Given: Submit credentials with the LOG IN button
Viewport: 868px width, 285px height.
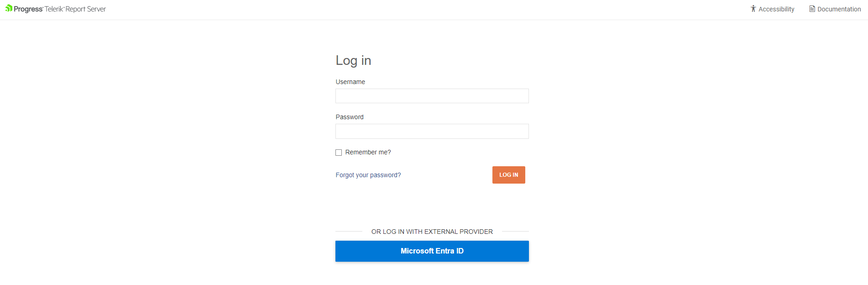Looking at the screenshot, I should click(508, 174).
